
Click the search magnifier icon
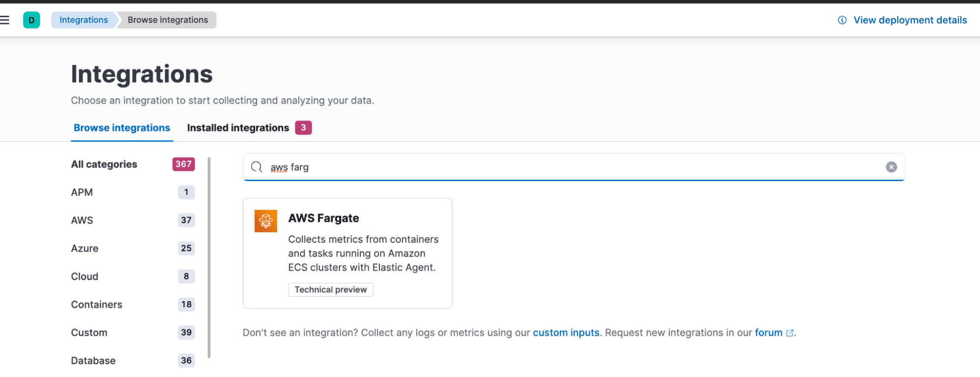pos(257,167)
